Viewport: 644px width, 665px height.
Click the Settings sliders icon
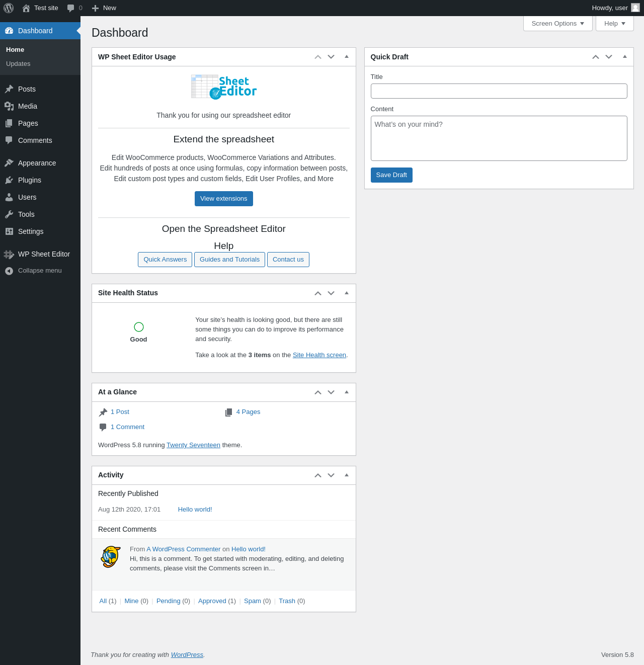pyautogui.click(x=9, y=231)
